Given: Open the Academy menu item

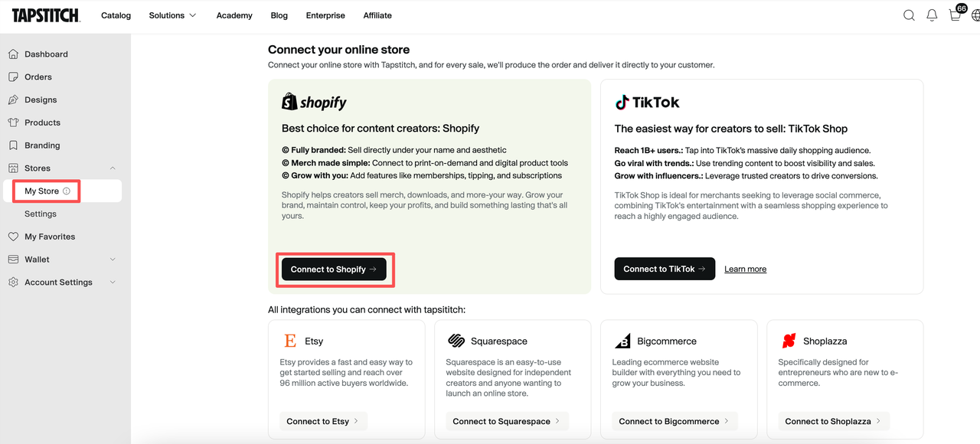Looking at the screenshot, I should (234, 15).
